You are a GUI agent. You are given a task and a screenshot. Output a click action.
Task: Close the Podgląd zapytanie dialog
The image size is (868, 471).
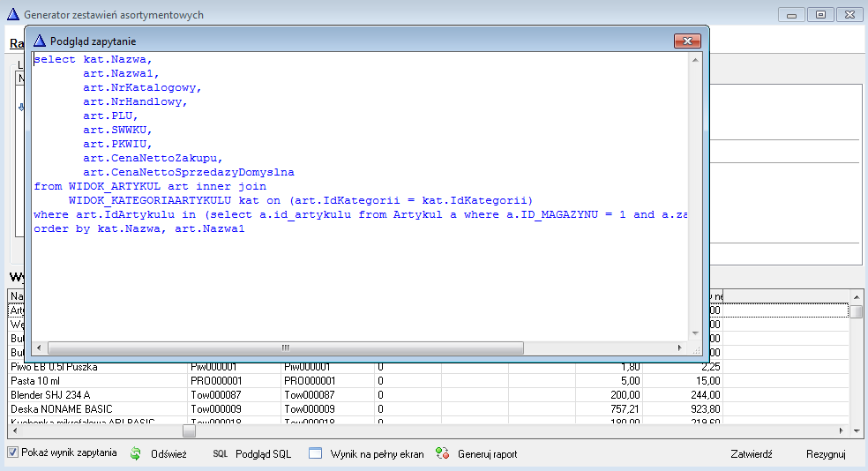(x=687, y=41)
